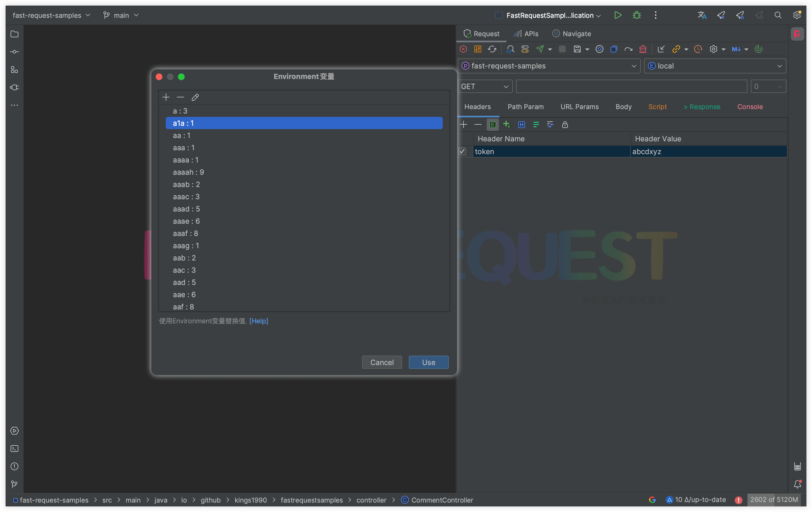Switch to the URL Params tab
Screen dimensions: 812x512
579,107
